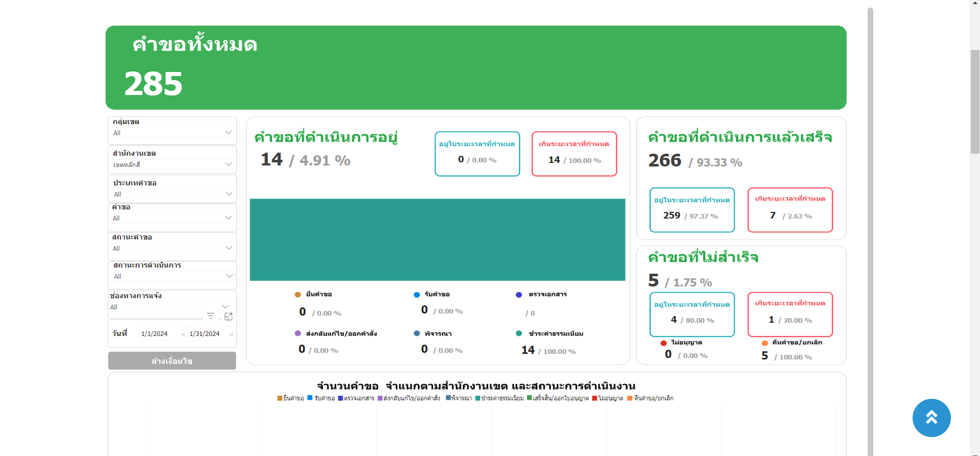Viewport: 980px width, 456px height.
Task: Click the เสร็จสิ้น/ออกใบอนุญาต green legend swatch
Action: (x=530, y=398)
